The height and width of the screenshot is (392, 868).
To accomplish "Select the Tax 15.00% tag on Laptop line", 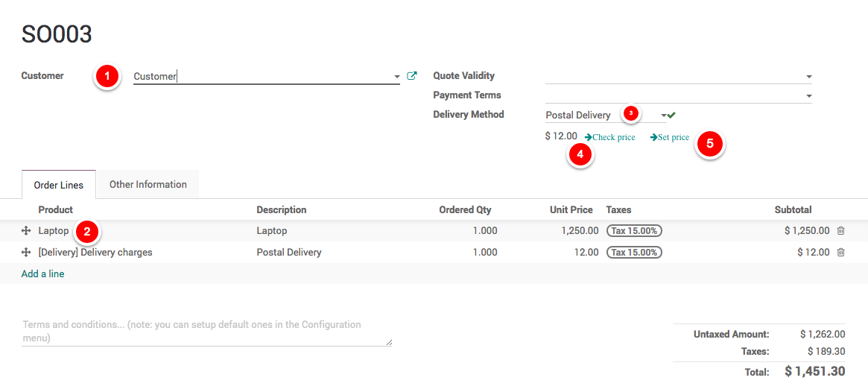I will click(634, 231).
